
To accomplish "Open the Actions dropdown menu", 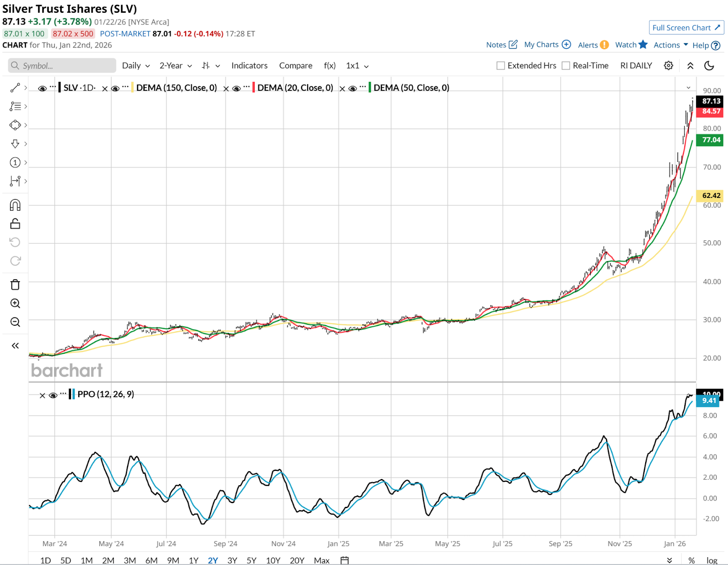I will point(671,45).
